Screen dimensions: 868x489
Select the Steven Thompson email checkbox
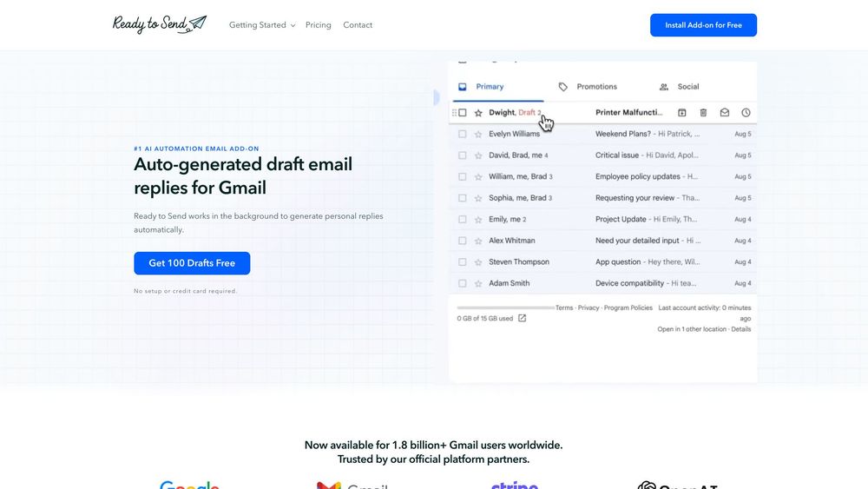(463, 262)
